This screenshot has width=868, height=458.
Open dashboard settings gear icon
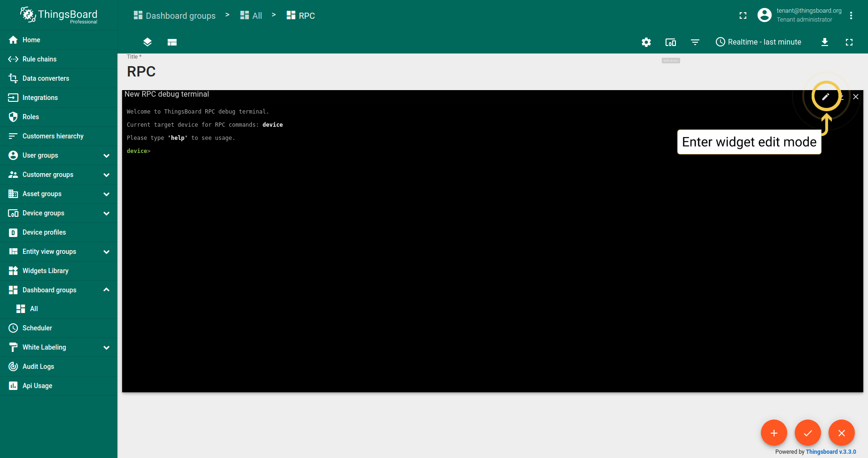click(646, 42)
